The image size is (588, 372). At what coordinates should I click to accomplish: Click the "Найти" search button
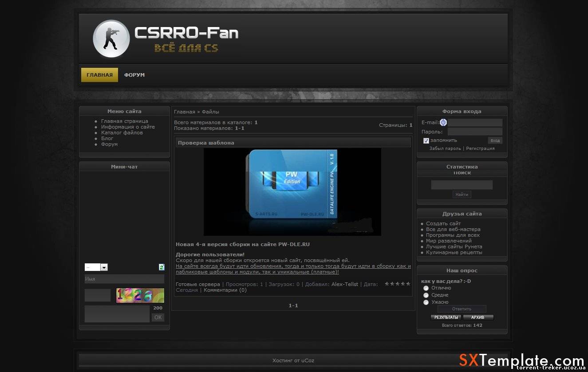click(x=462, y=195)
